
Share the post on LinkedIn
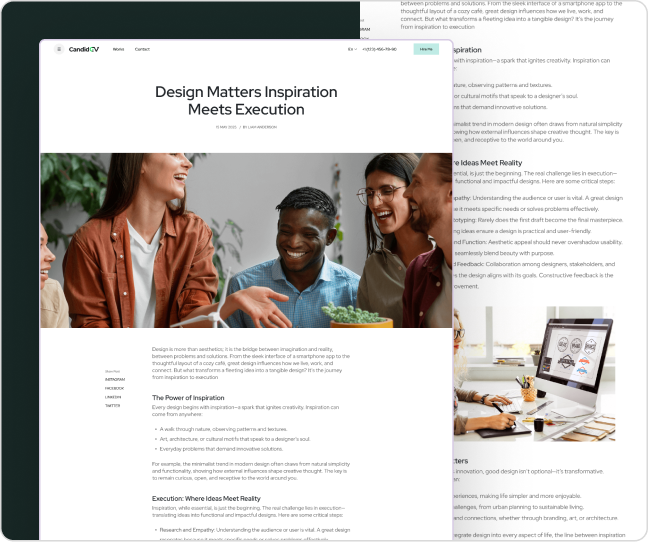pos(113,397)
